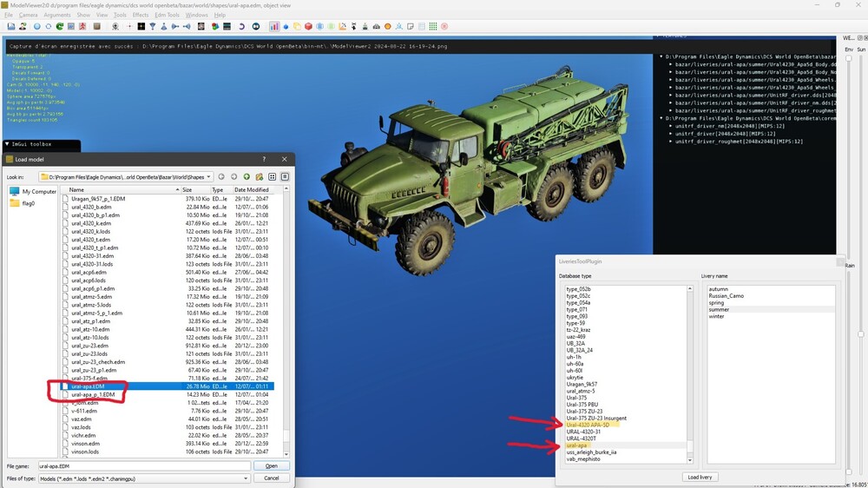Screen dimensions: 868x488
Task: Open the Files of type dropdown
Action: [247, 478]
